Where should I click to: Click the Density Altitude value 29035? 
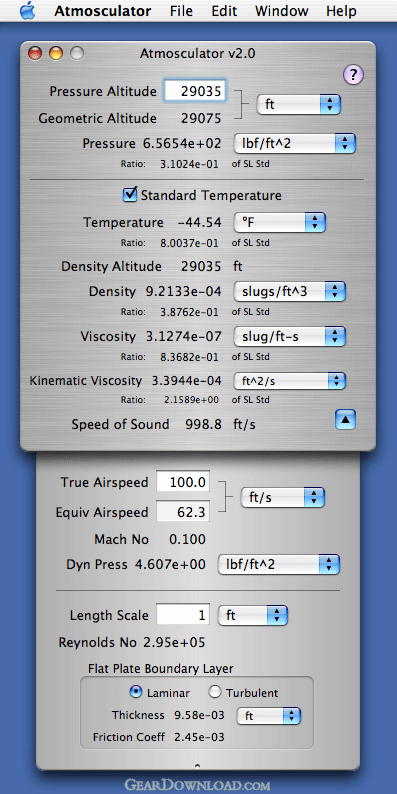point(201,266)
